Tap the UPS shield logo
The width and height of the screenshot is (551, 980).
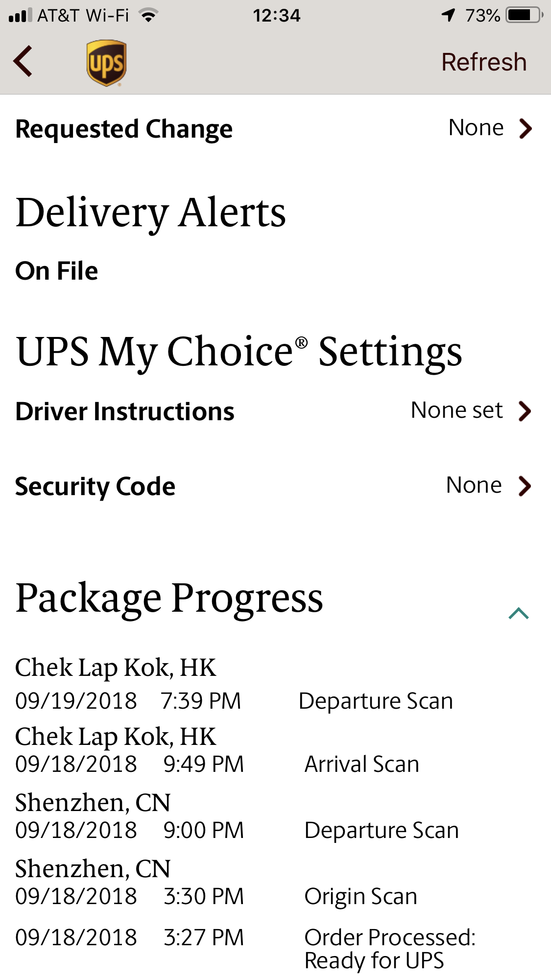point(106,63)
